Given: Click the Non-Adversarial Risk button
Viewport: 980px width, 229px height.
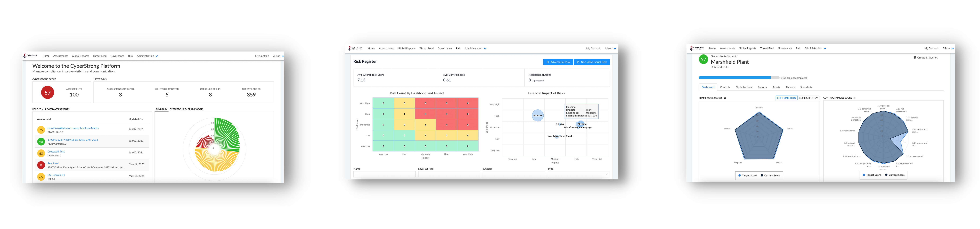Looking at the screenshot, I should click(x=592, y=62).
